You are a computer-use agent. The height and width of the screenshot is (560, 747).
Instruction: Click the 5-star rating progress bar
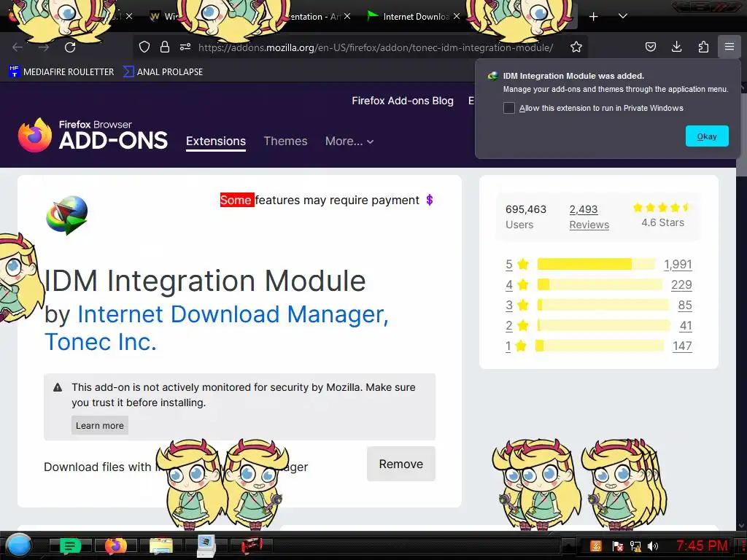[x=597, y=264]
